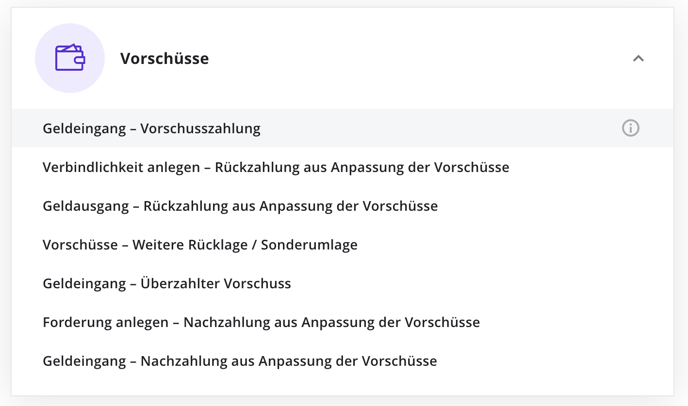The height and width of the screenshot is (406, 688).
Task: Click the Überzahlter Vorschuss text
Action: click(215, 283)
